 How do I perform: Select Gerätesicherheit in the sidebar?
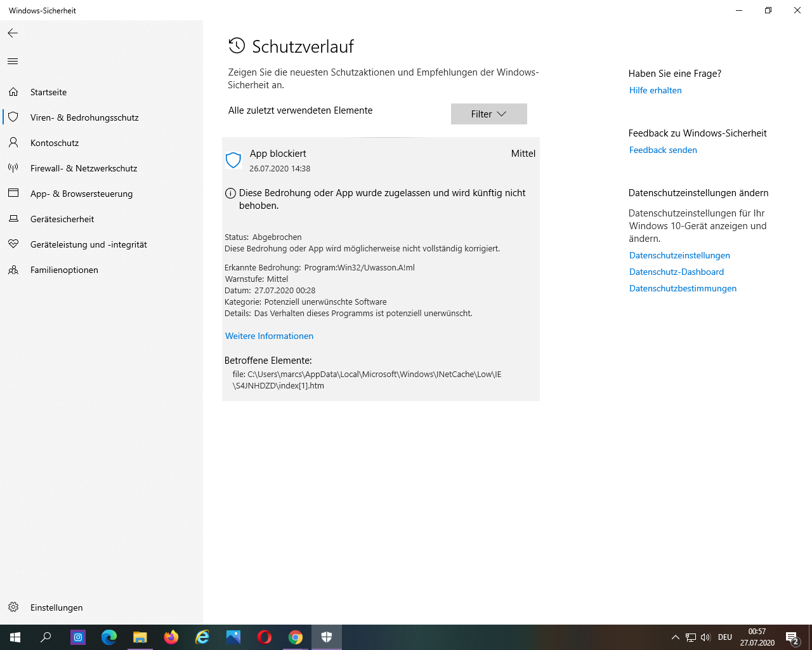[x=101, y=219]
